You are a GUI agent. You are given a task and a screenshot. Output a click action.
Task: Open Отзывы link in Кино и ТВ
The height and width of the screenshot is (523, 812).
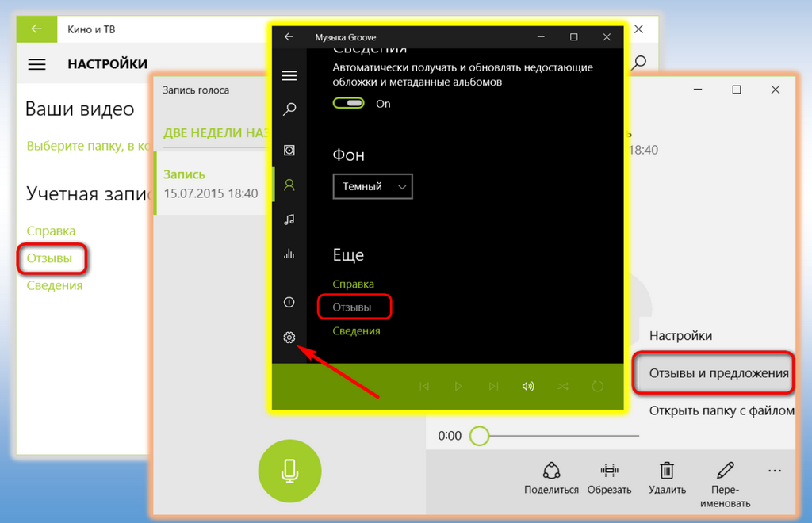coord(49,258)
